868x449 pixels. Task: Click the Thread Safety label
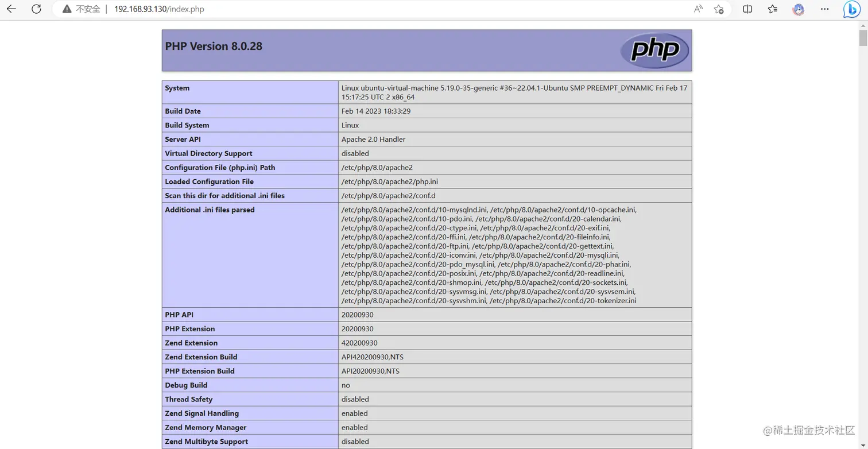(x=189, y=399)
